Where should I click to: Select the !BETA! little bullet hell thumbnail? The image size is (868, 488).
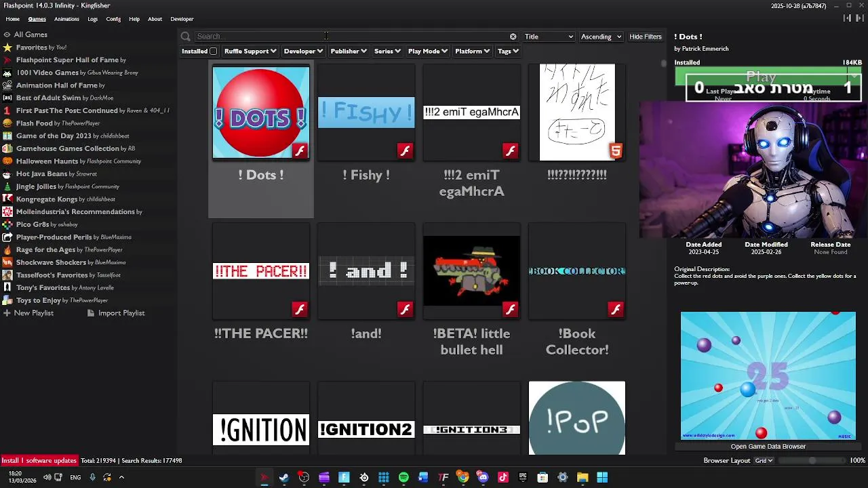pyautogui.click(x=472, y=271)
